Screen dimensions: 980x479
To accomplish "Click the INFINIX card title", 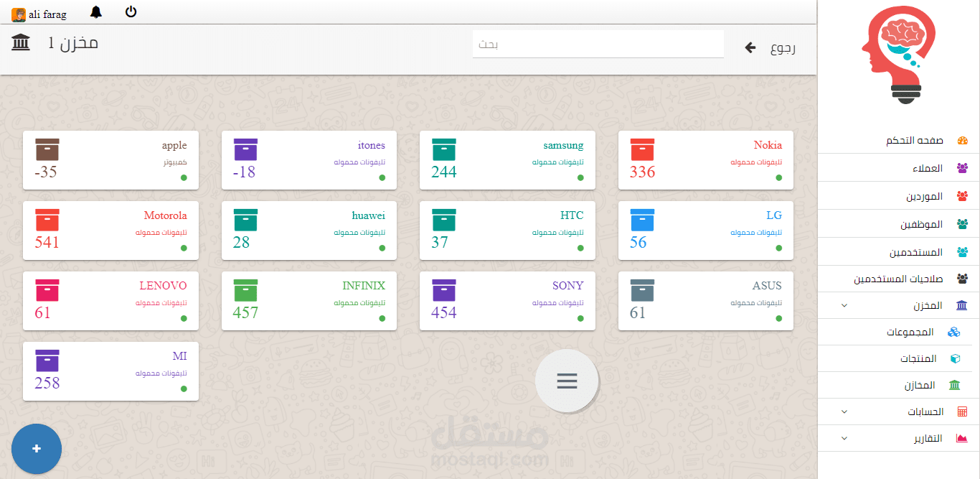I will pyautogui.click(x=364, y=286).
